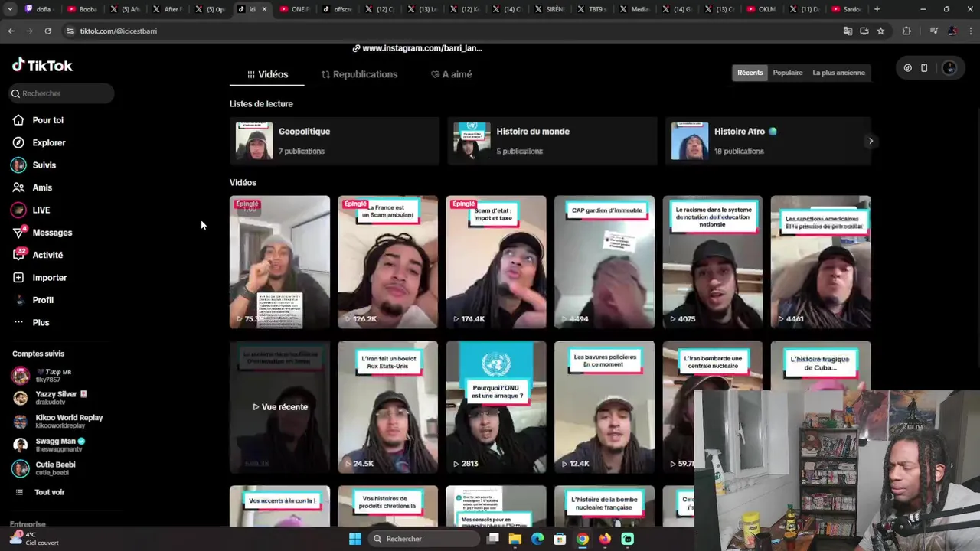The width and height of the screenshot is (980, 551).
Task: Switch to the A aimé tab
Action: (x=451, y=74)
